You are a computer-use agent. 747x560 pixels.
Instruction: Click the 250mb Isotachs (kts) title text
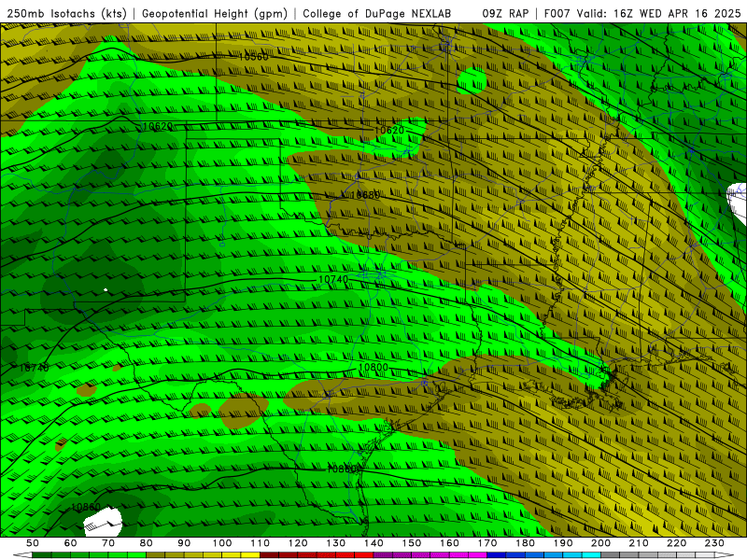coord(66,13)
